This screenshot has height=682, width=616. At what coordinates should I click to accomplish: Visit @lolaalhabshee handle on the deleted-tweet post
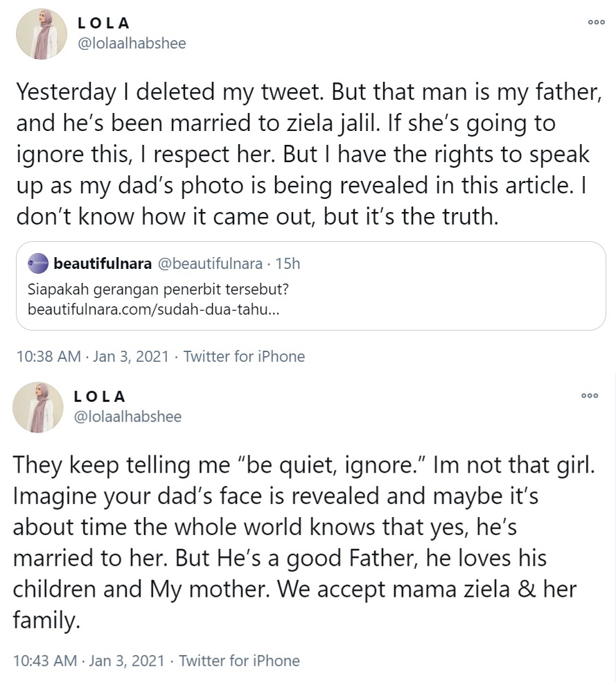[x=132, y=43]
